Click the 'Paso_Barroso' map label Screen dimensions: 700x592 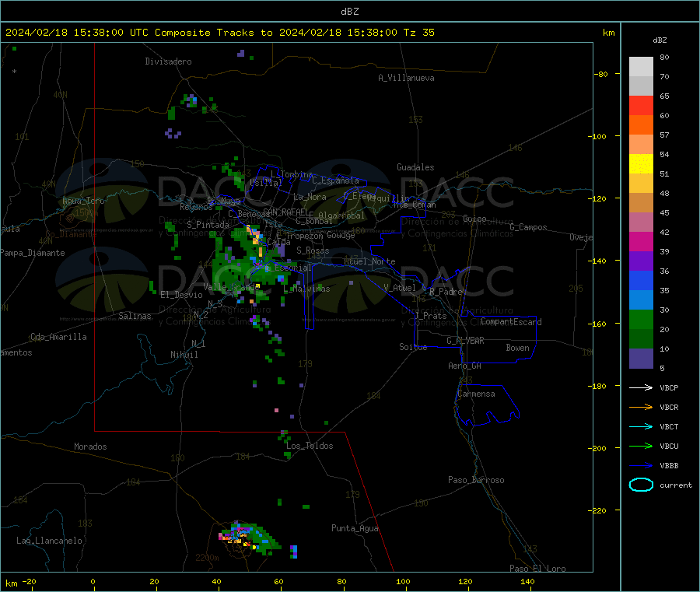(476, 480)
